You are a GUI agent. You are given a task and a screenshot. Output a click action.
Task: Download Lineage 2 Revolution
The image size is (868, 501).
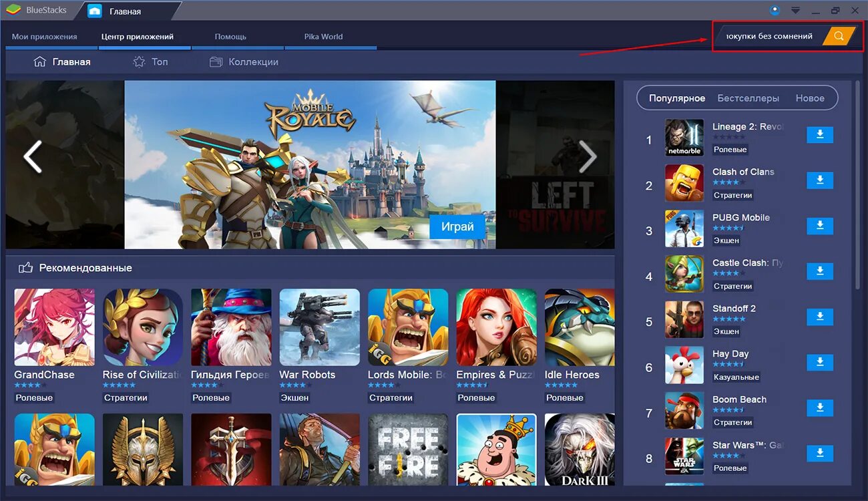[x=820, y=135]
